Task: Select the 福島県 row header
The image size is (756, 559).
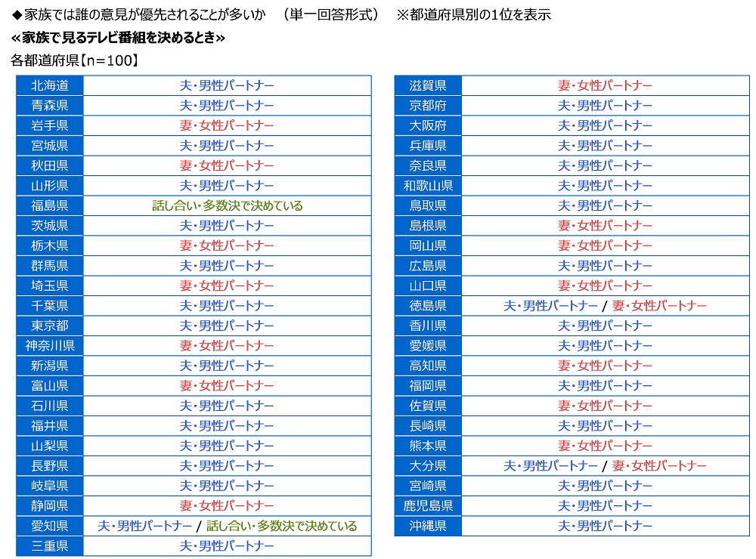Action: pyautogui.click(x=50, y=205)
